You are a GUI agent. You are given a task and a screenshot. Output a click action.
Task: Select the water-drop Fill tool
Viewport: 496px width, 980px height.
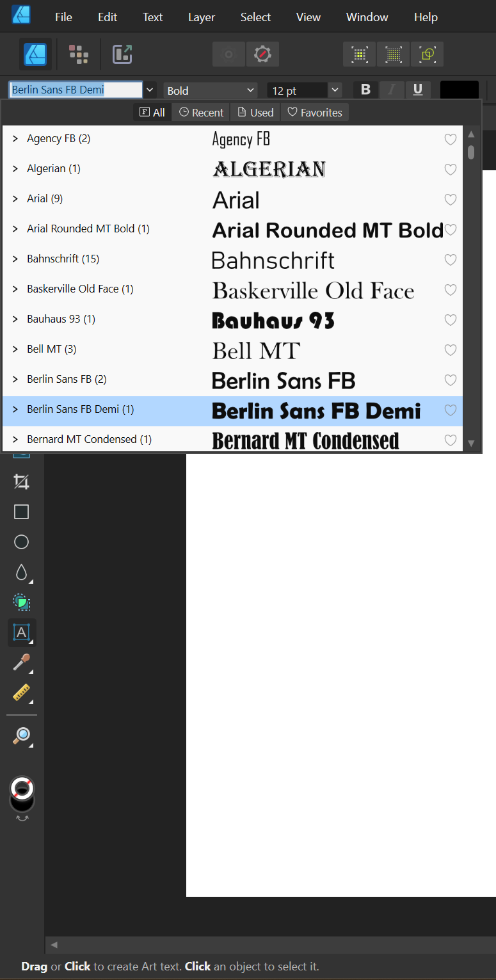pyautogui.click(x=22, y=572)
